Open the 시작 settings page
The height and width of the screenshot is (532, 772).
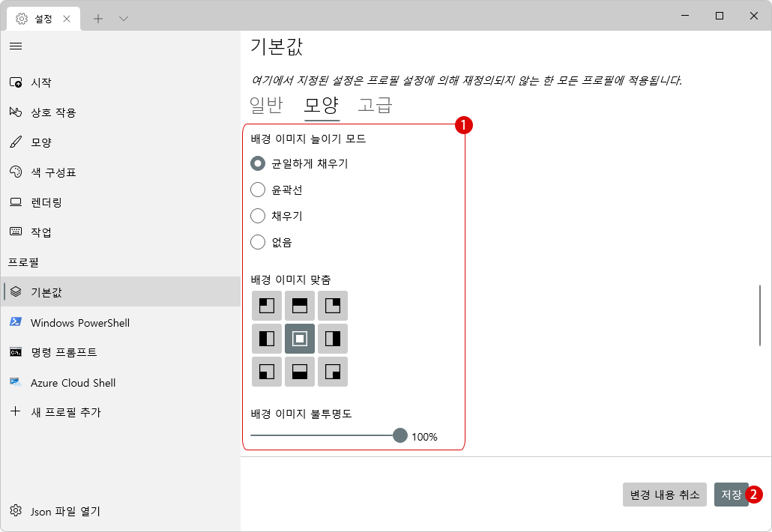click(121, 82)
